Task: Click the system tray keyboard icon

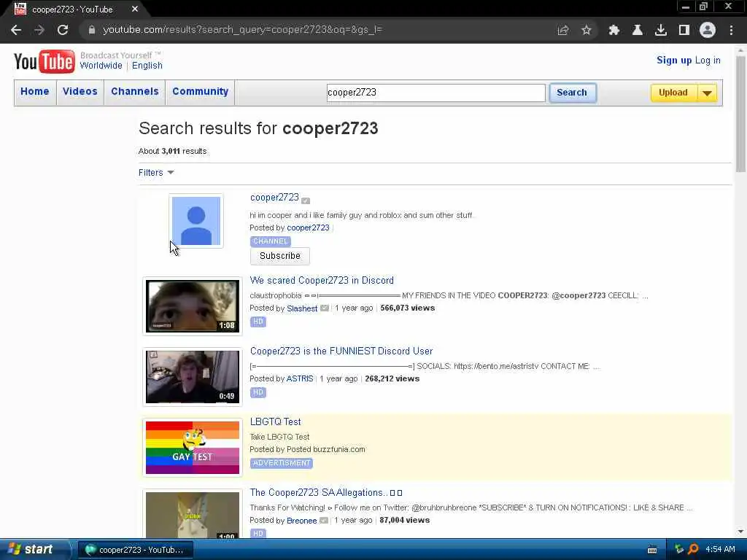Action: (x=652, y=550)
